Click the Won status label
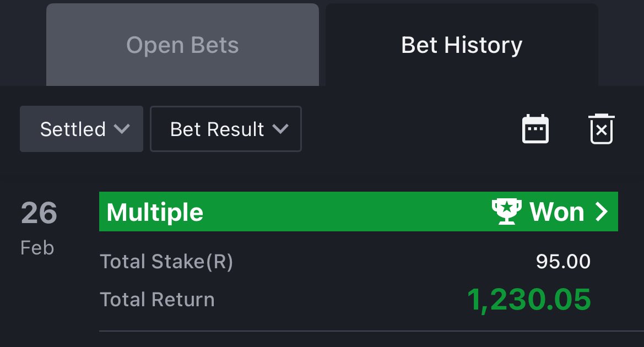This screenshot has width=644, height=347. pos(556,212)
